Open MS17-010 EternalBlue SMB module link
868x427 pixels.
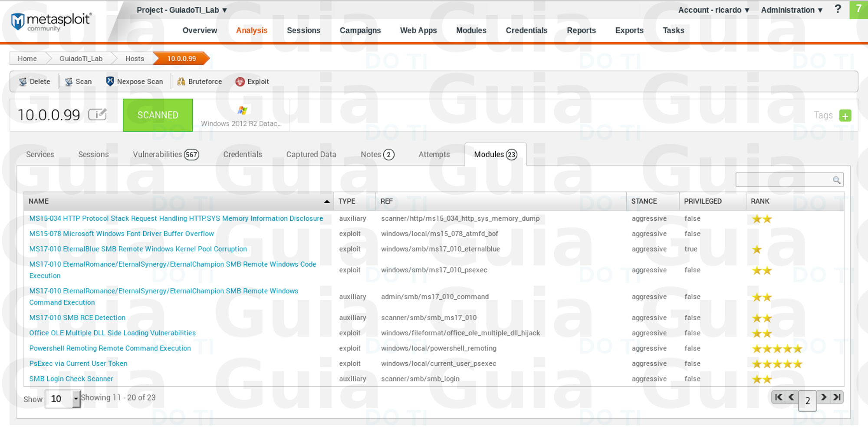click(138, 249)
